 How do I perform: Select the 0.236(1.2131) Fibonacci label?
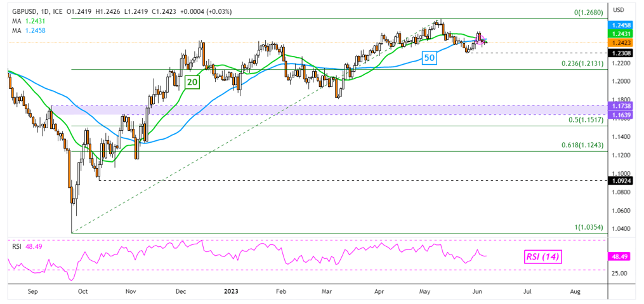point(582,63)
